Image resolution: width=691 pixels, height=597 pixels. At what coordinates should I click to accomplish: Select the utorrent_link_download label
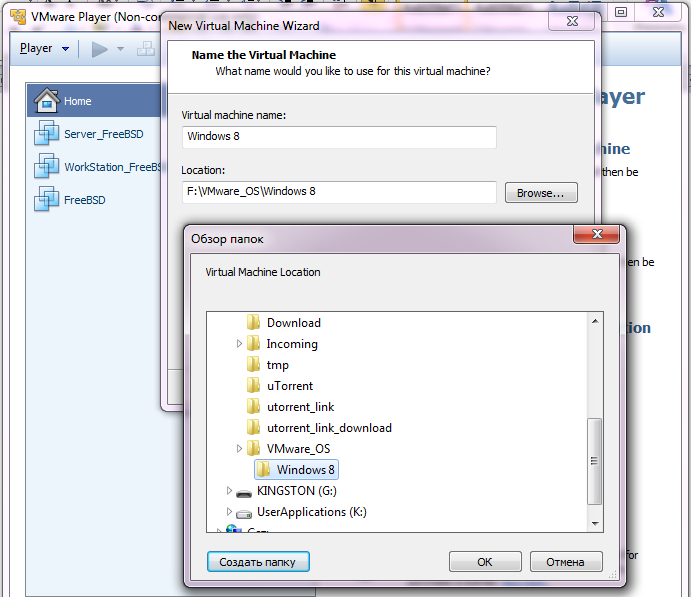329,427
